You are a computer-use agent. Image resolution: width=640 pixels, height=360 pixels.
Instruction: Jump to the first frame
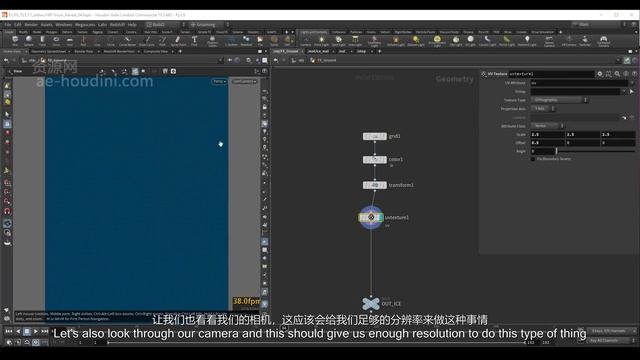8,331
